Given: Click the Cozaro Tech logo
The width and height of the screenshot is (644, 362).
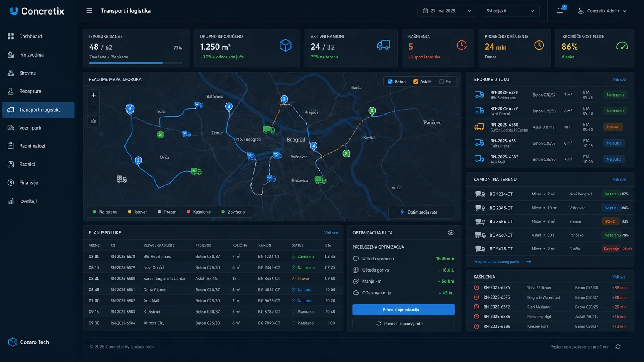Looking at the screenshot, I should tap(29, 342).
